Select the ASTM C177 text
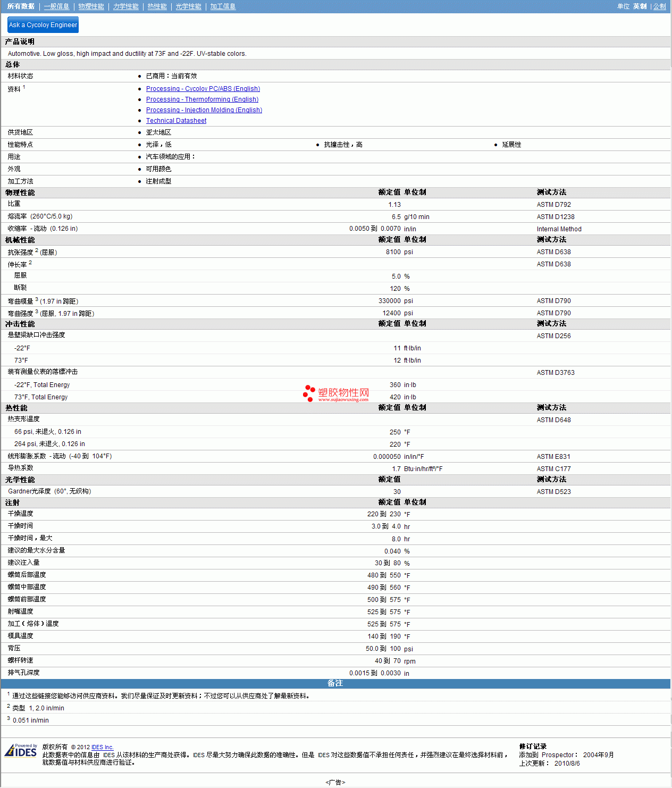This screenshot has height=788, width=672. click(553, 469)
